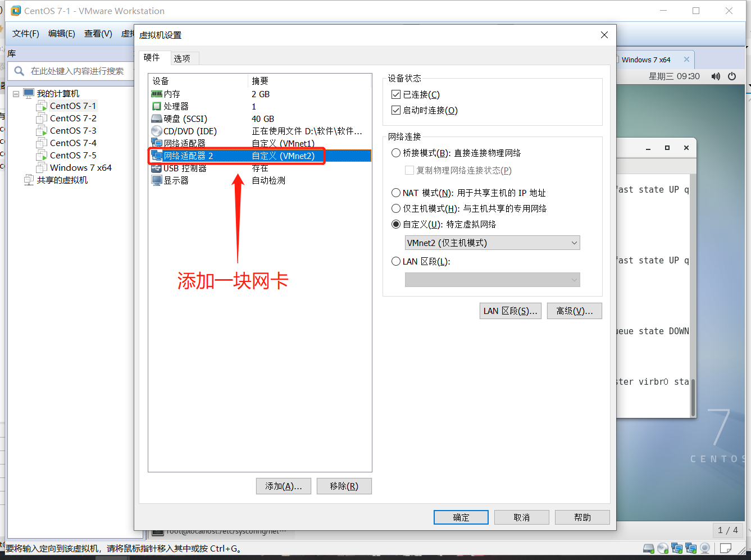Toggle the 已连接(C) checkbox
The height and width of the screenshot is (560, 751).
tap(396, 94)
